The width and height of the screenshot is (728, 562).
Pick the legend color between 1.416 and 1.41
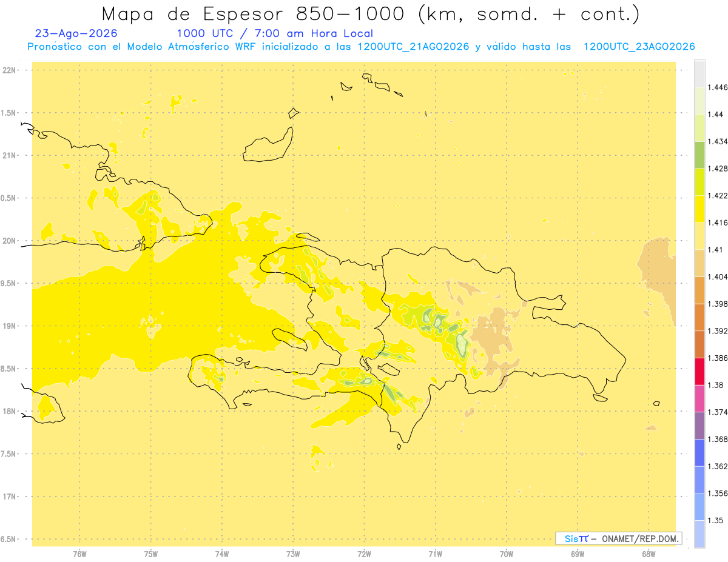coord(699,235)
